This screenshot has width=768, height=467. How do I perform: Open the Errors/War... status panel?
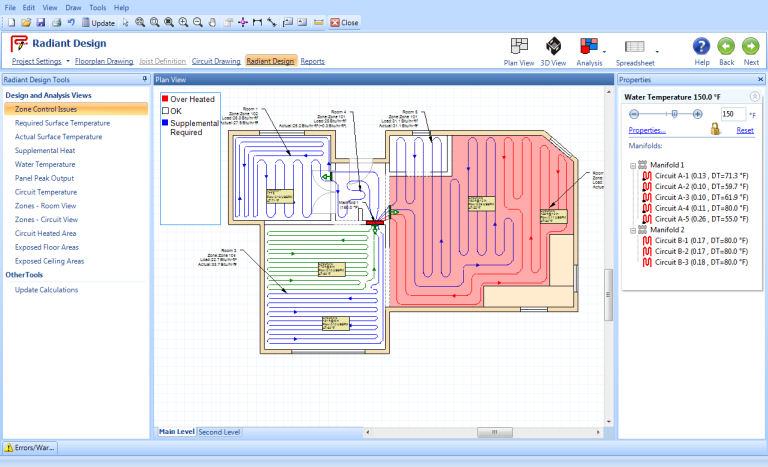click(x=30, y=448)
